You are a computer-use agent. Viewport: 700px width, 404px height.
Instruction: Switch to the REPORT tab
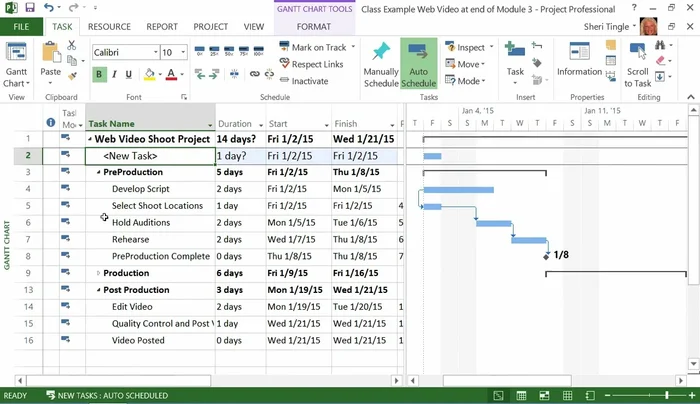(162, 27)
